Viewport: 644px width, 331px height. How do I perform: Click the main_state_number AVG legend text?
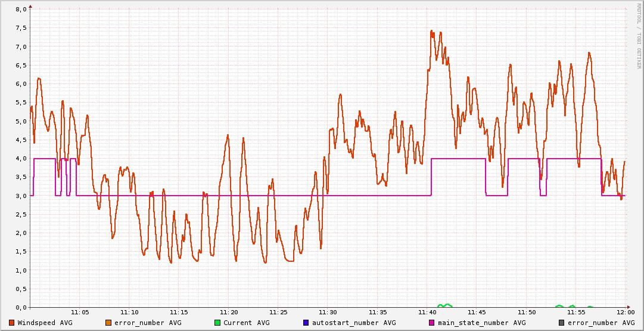point(481,323)
